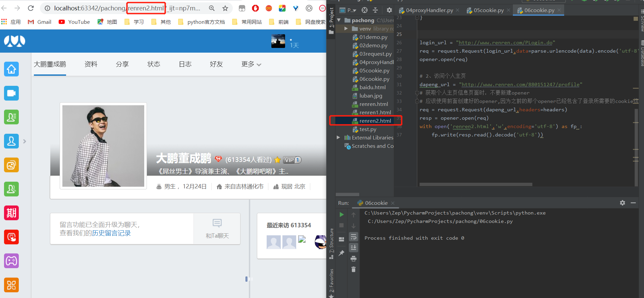Click the red touch-hand sidebar icon

11,237
